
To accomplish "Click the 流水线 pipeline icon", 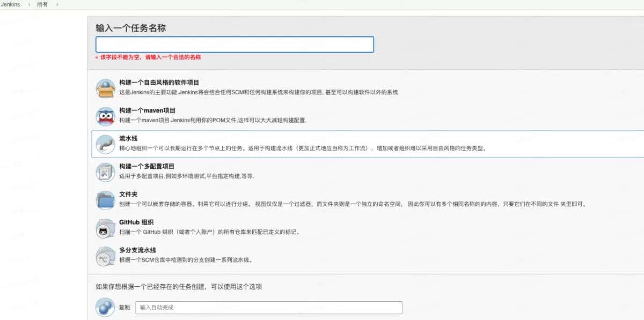I will click(105, 143).
